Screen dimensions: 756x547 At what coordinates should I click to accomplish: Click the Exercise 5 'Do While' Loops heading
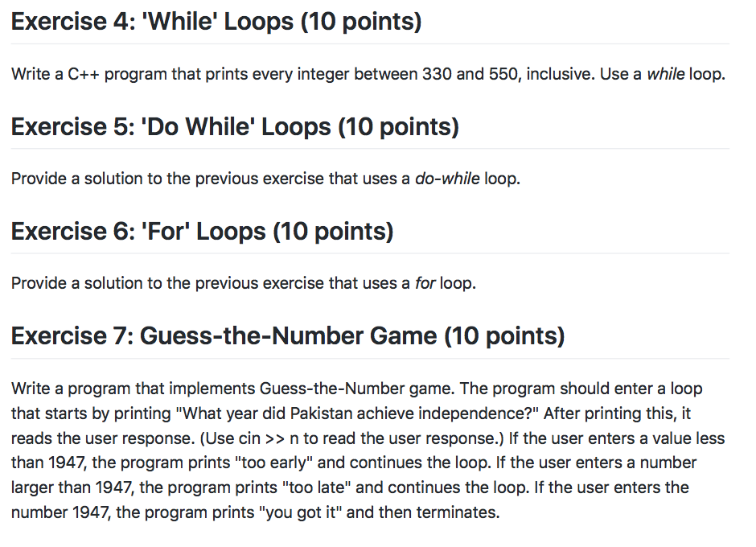235,127
